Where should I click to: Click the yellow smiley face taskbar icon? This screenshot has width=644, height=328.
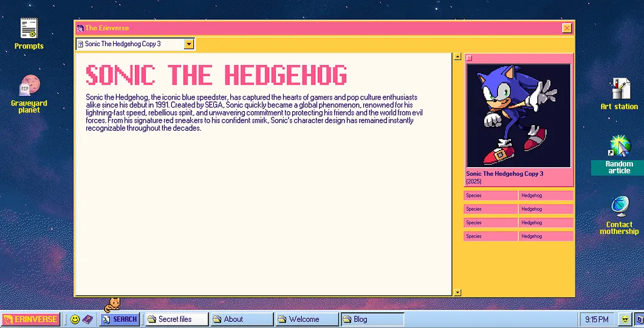[x=75, y=319]
